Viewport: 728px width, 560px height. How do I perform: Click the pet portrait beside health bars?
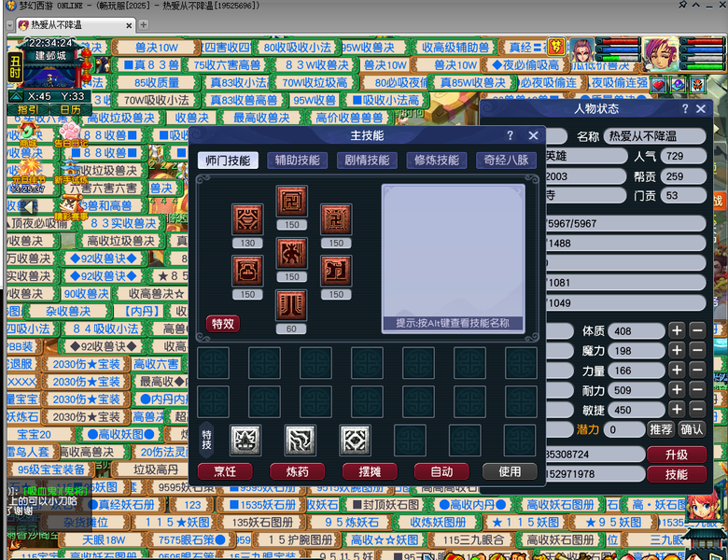coord(581,51)
